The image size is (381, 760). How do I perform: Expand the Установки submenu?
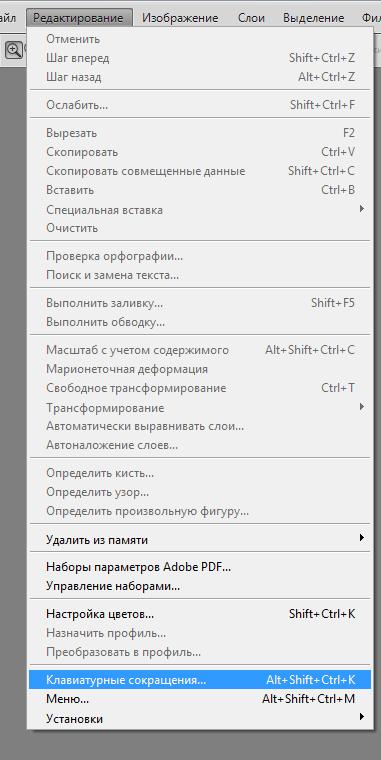click(x=200, y=718)
